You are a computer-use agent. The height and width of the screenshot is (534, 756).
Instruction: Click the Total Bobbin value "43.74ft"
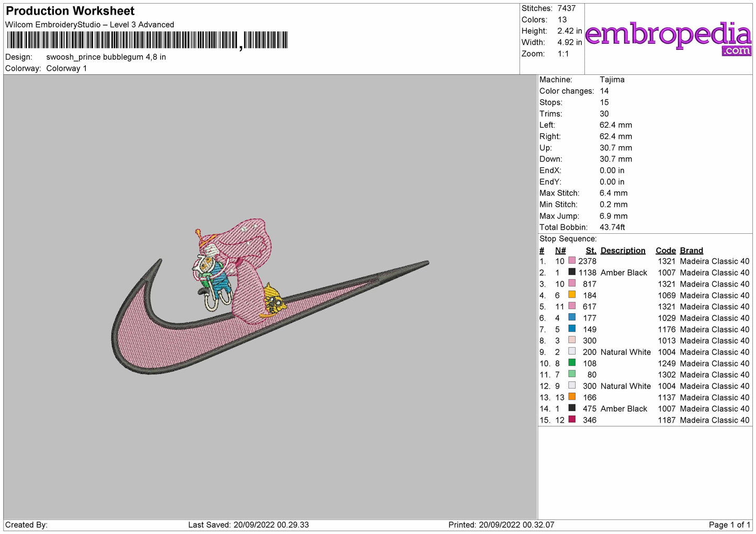point(612,228)
